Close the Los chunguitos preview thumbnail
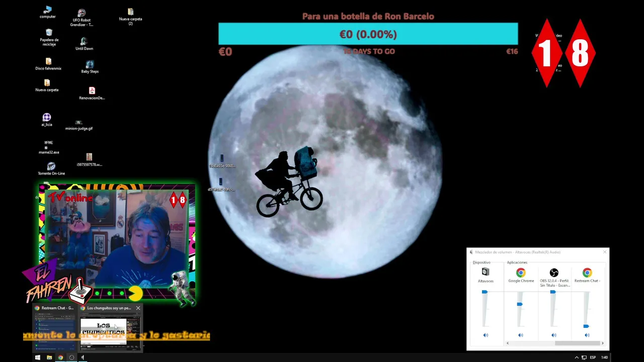 pyautogui.click(x=138, y=308)
